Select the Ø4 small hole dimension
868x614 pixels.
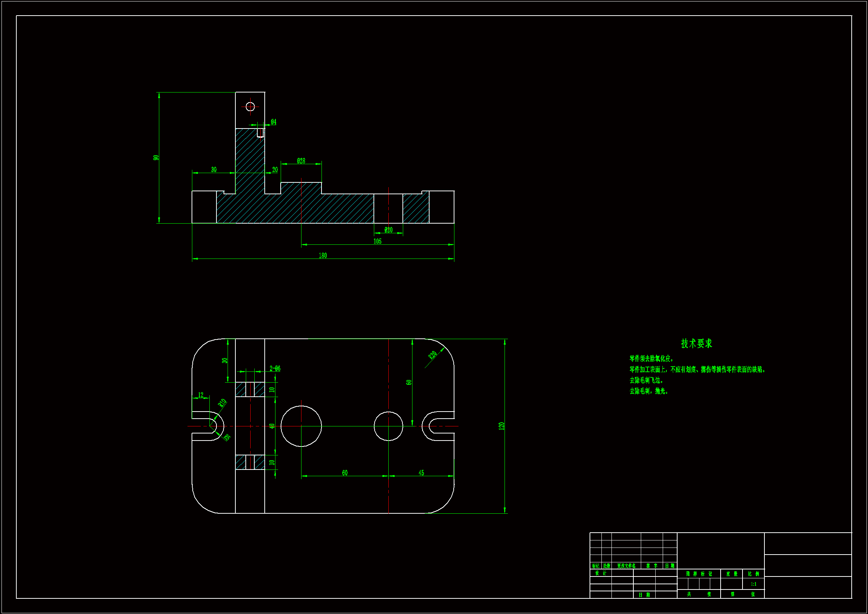click(x=273, y=122)
